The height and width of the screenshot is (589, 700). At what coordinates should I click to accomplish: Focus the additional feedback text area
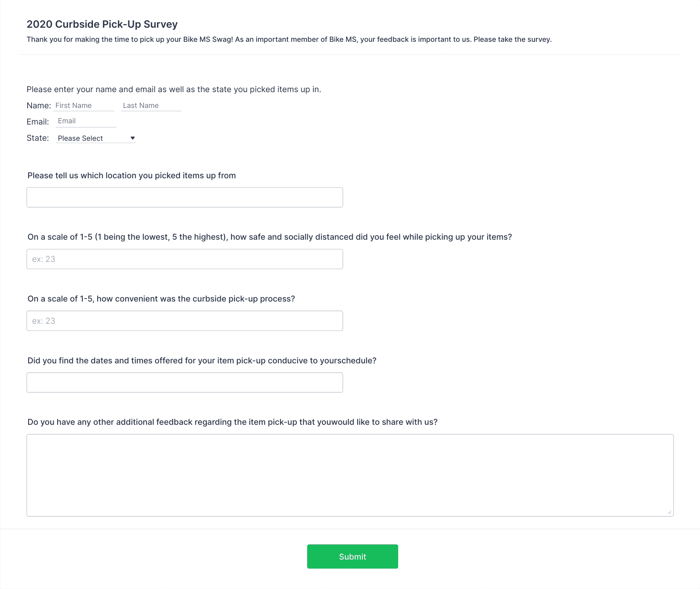[x=350, y=475]
